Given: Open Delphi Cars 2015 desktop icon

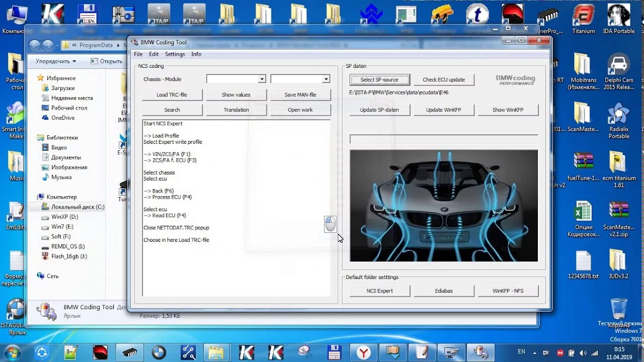Looking at the screenshot, I should coord(618,71).
